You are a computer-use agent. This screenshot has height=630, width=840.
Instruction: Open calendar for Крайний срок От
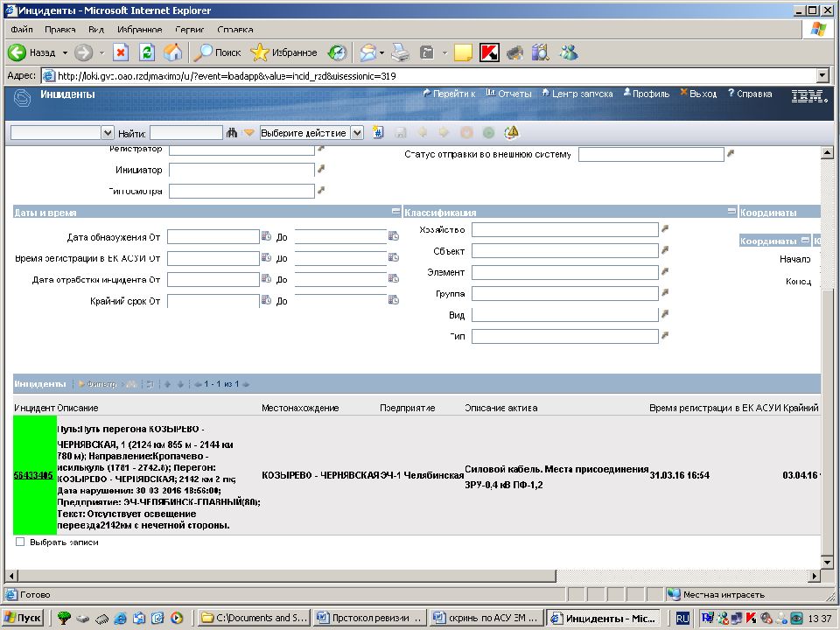[x=266, y=300]
